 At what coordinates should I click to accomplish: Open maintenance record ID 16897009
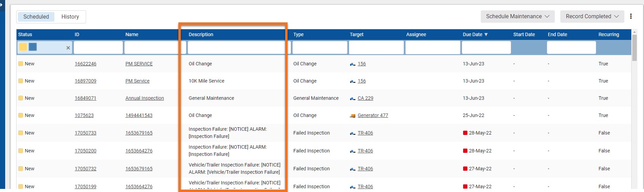click(x=85, y=81)
